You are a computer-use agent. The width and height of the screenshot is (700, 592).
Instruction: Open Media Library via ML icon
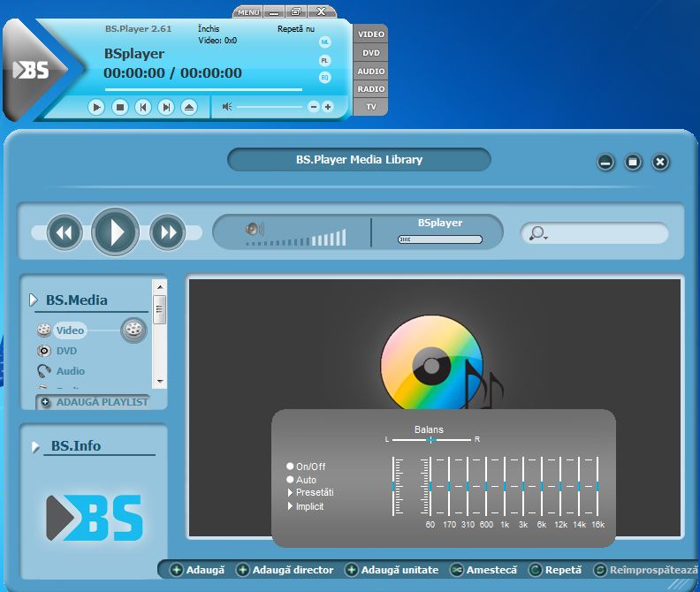point(324,42)
